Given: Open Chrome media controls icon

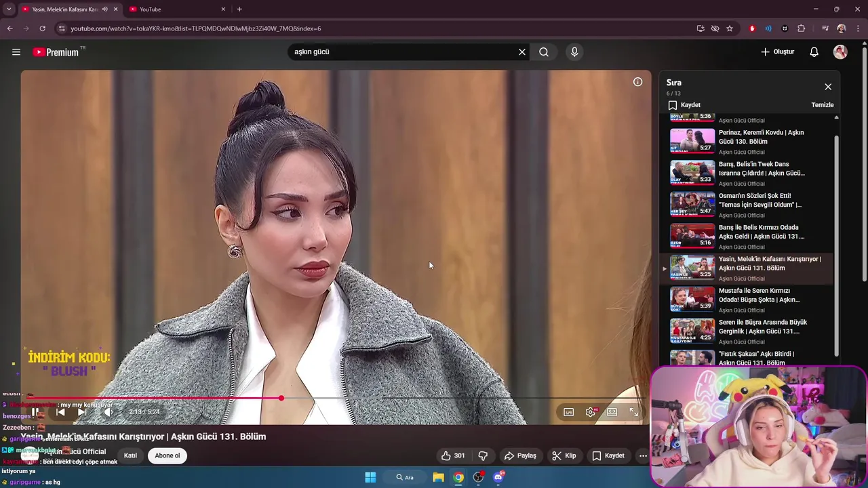Looking at the screenshot, I should (825, 28).
